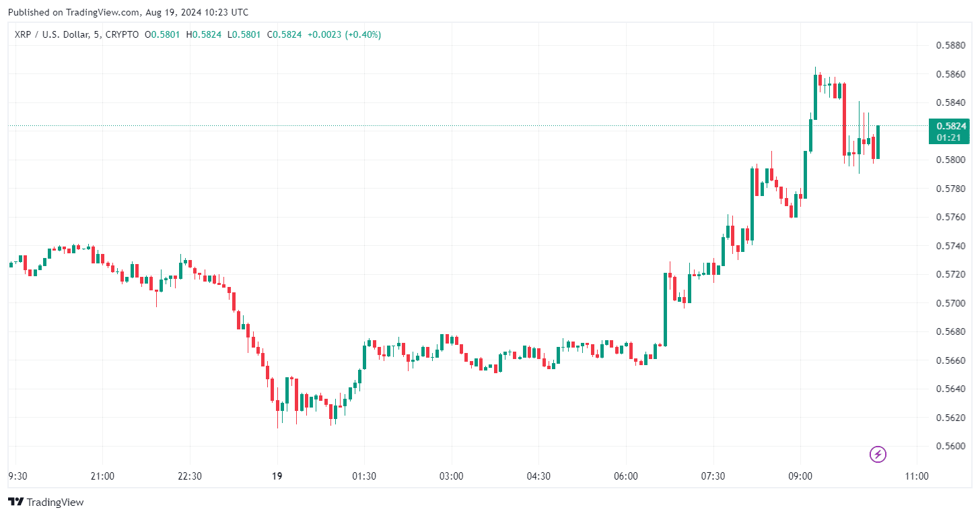Click the 06:00 time axis label
Image resolution: width=980 pixels, height=516 pixels.
coord(626,476)
